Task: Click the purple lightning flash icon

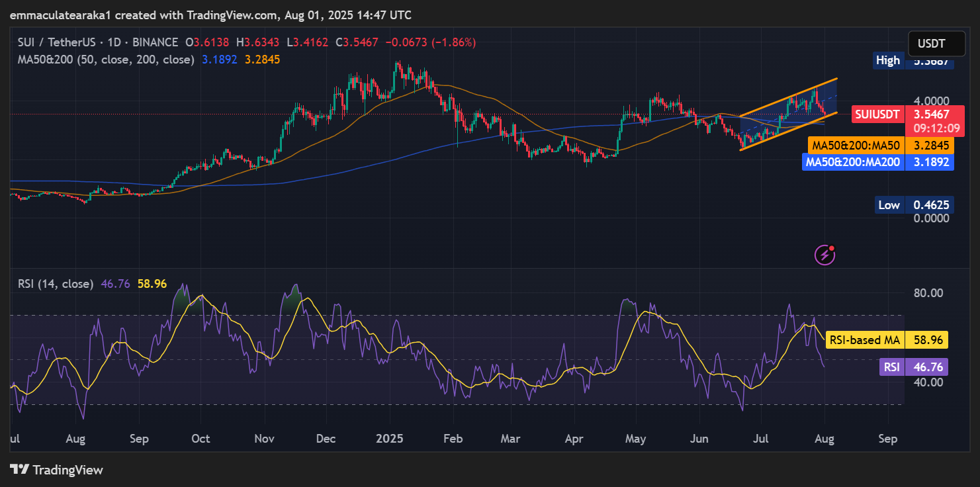Action: tap(825, 254)
